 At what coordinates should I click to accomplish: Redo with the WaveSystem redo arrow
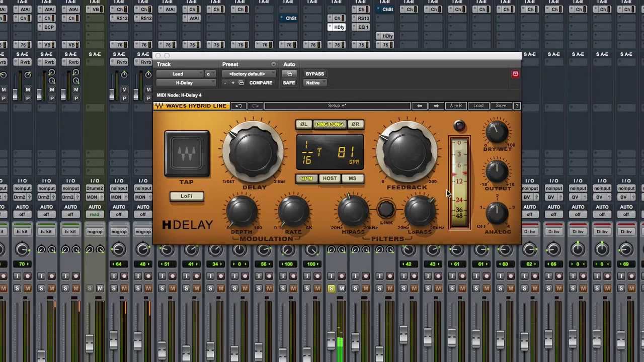point(255,106)
